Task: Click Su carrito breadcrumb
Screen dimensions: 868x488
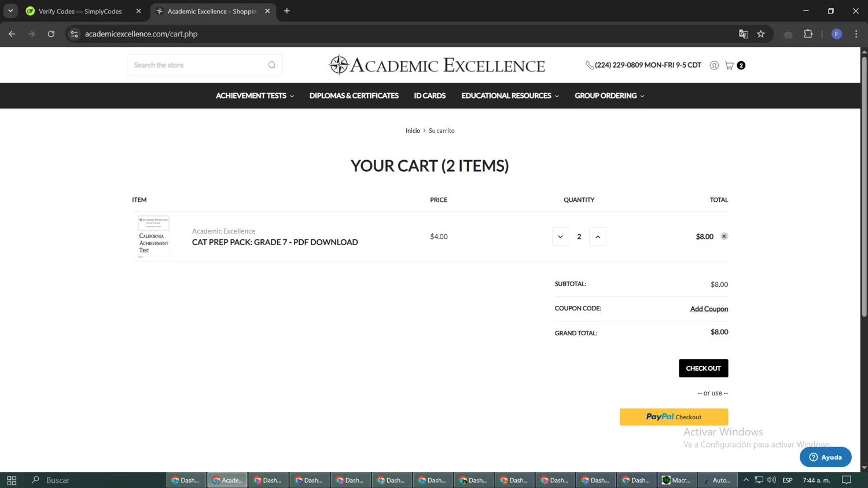Action: pos(442,131)
